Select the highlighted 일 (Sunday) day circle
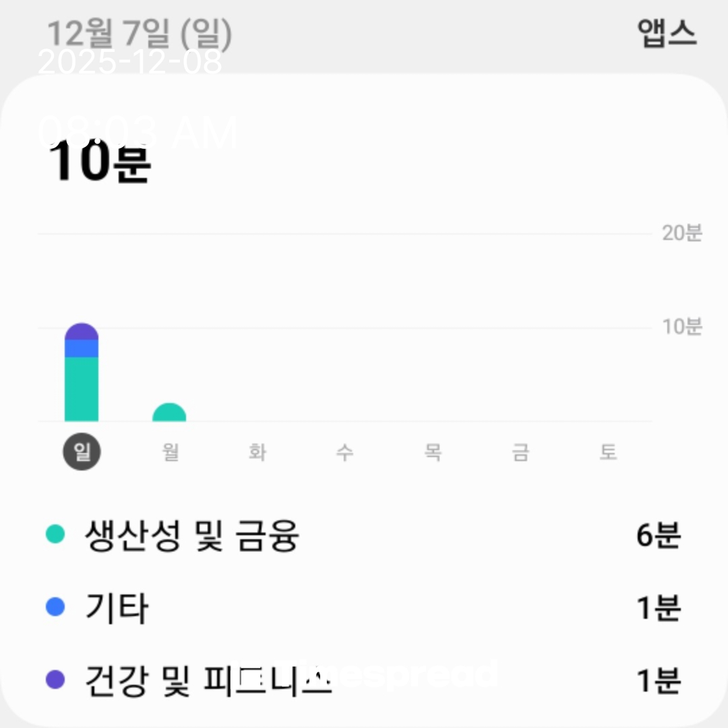 click(x=82, y=452)
